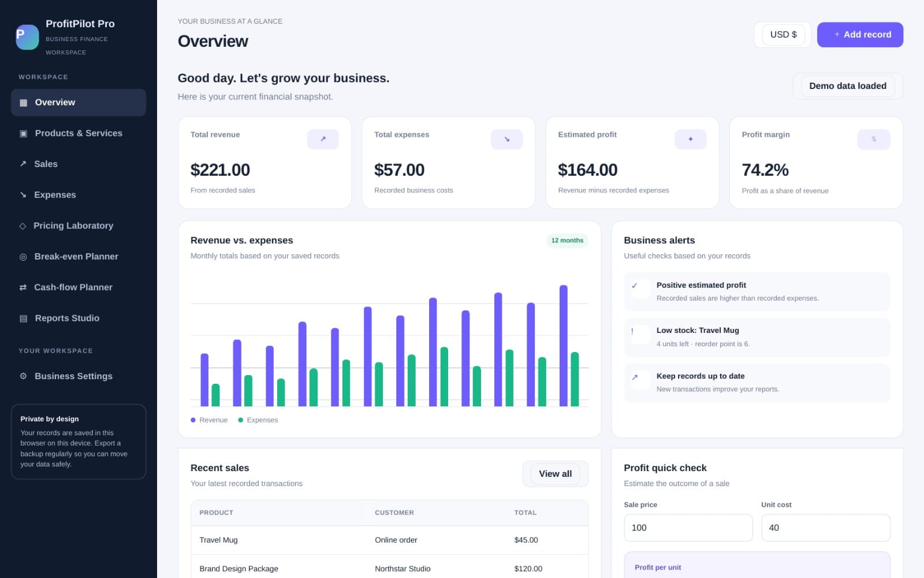Click the Northstar Studio customer cell
This screenshot has height=578, width=924.
(403, 569)
